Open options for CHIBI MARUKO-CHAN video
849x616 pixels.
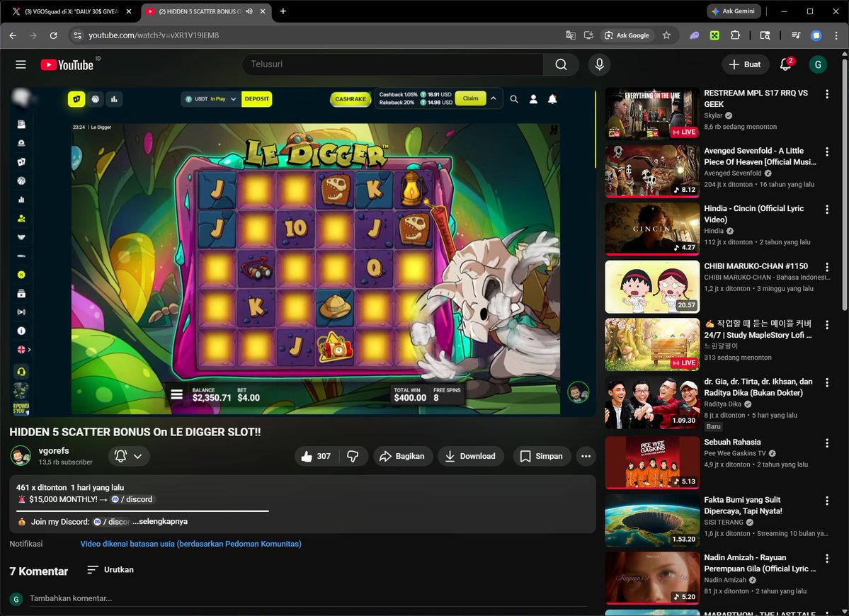(827, 267)
